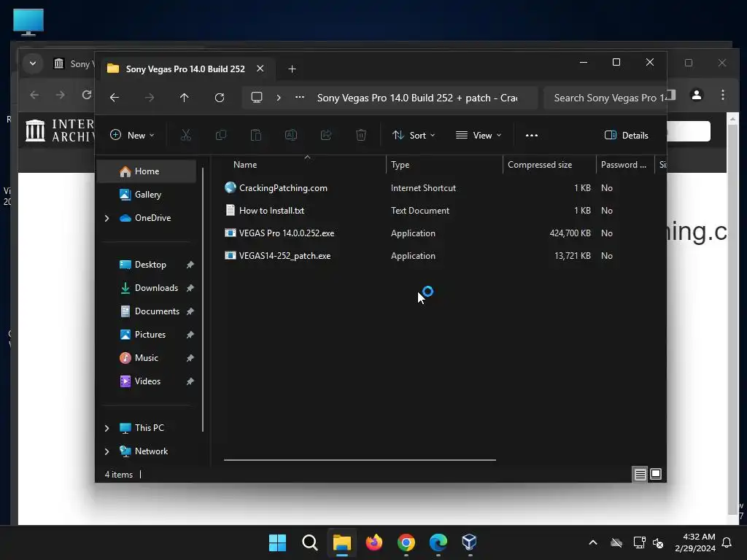The height and width of the screenshot is (560, 747).
Task: Open Gallery in navigation pane
Action: (x=147, y=194)
